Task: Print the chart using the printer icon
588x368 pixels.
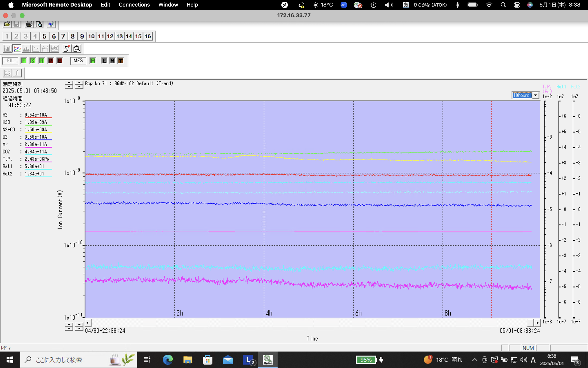Action: 29,24
